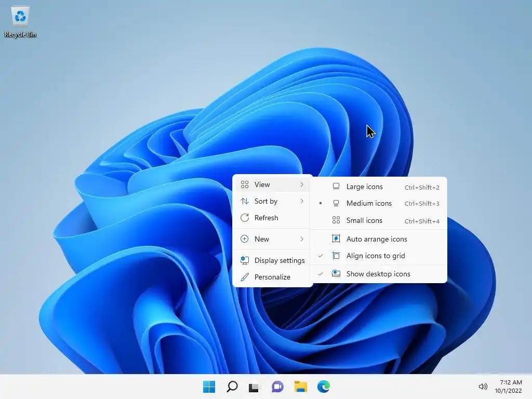
Task: Click the Auto arrange icons glyph
Action: click(336, 239)
